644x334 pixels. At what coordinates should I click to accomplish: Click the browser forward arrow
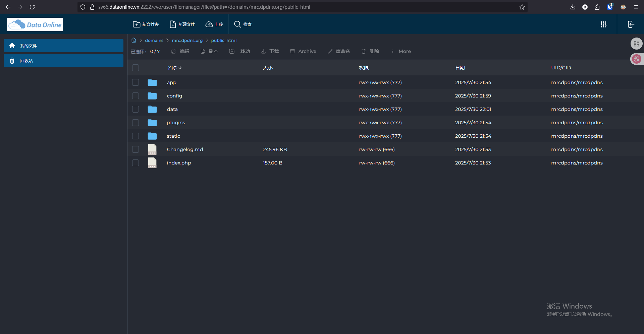tap(20, 7)
